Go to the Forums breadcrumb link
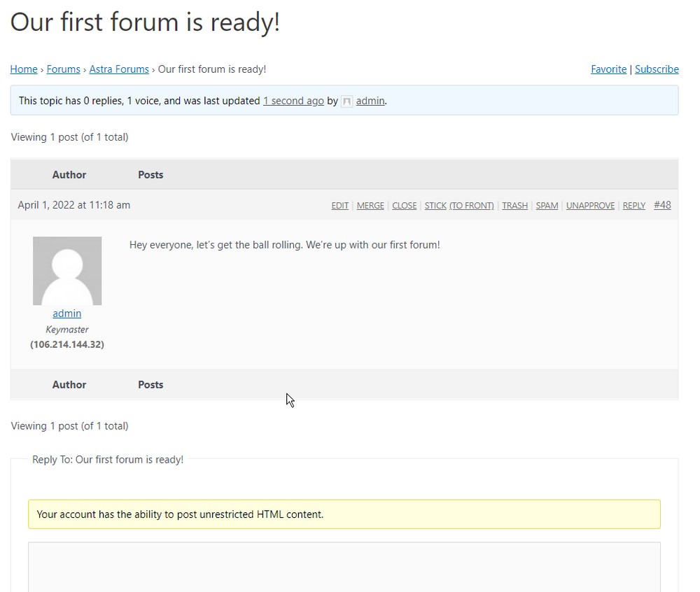 coord(64,69)
